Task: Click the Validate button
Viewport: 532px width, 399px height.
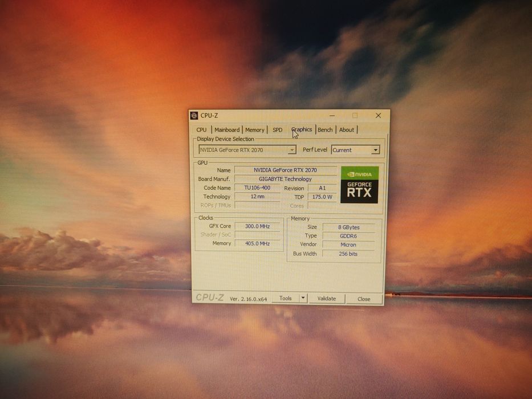Action: click(327, 299)
